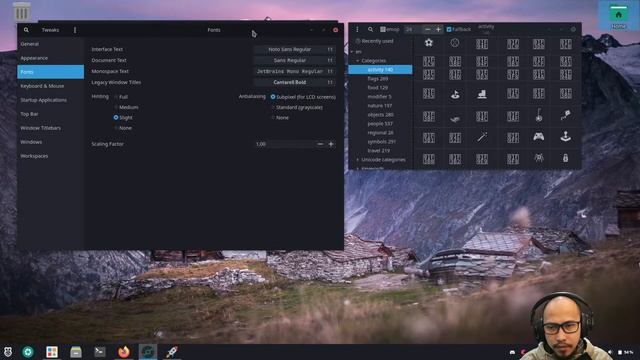Open the Workspaces section in Tweaks
640x360 pixels.
point(50,156)
